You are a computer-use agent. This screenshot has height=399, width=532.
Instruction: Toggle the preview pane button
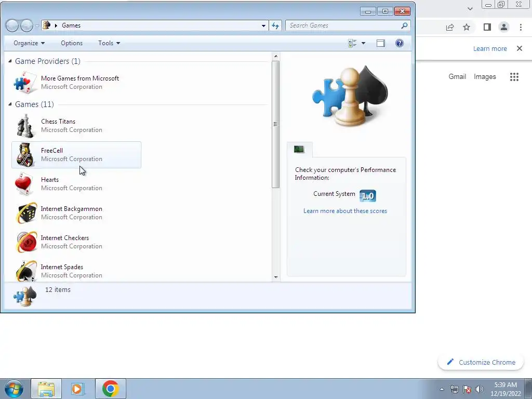[x=381, y=43]
